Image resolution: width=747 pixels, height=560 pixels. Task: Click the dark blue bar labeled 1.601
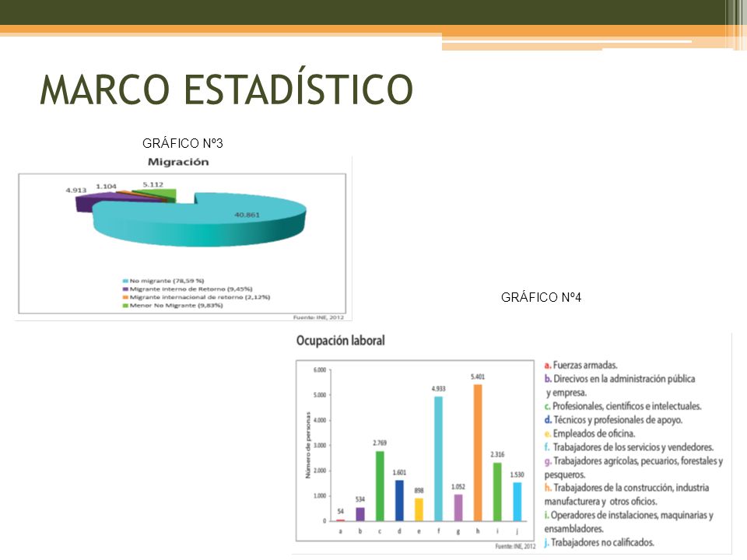click(x=399, y=500)
